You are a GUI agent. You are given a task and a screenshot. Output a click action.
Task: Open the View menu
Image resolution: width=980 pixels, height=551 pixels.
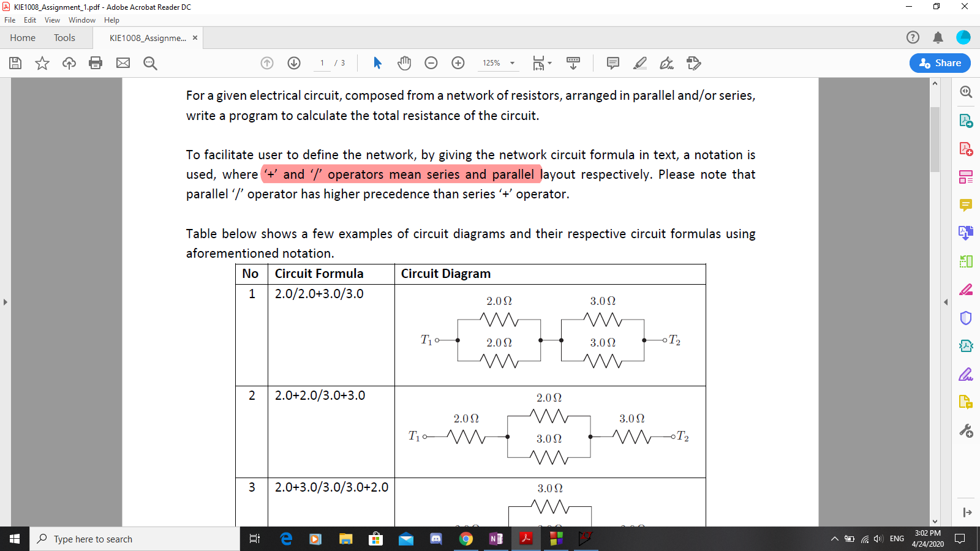[52, 20]
